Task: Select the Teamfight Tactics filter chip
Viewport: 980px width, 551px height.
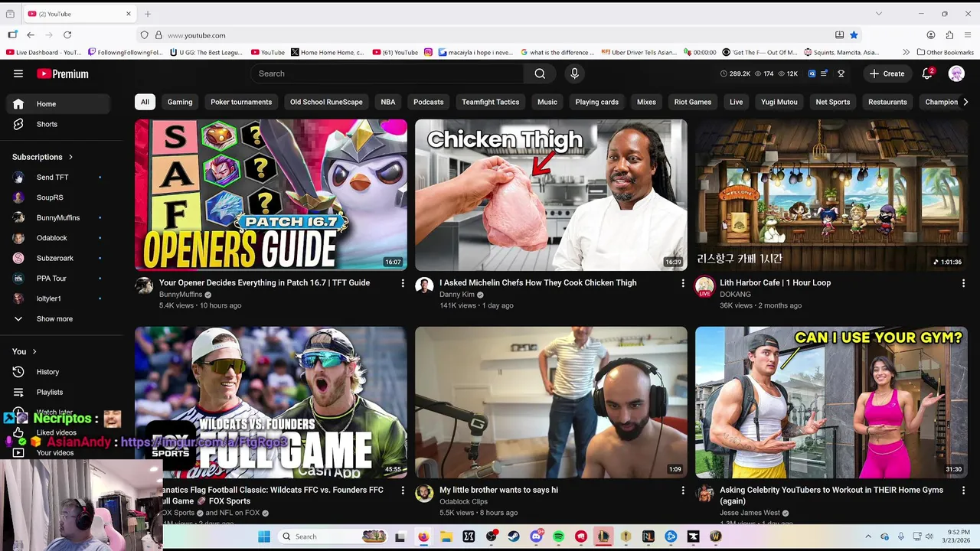Action: pyautogui.click(x=491, y=102)
